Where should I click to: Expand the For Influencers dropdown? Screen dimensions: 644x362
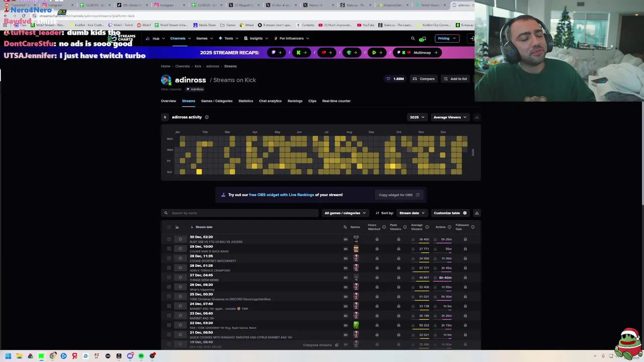click(292, 38)
